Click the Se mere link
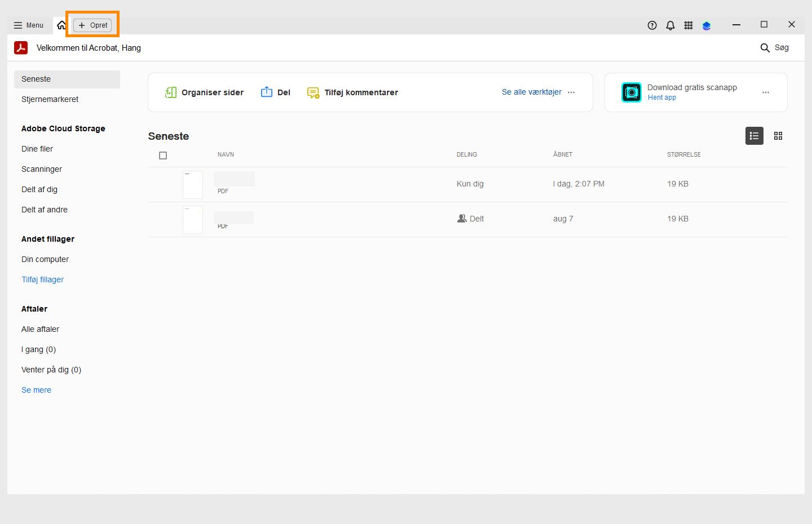The image size is (812, 524). point(36,390)
